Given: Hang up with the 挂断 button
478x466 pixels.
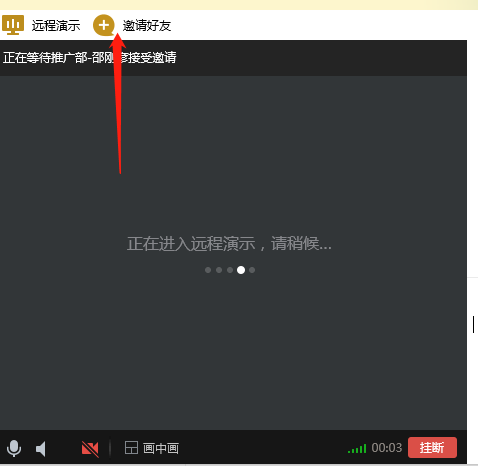Looking at the screenshot, I should click(x=432, y=448).
